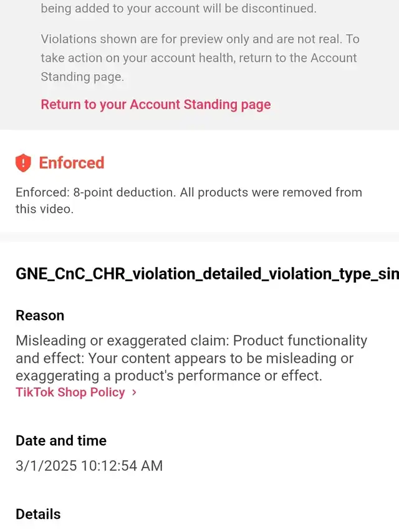Click the Date and time heading
This screenshot has height=532, width=399.
pyautogui.click(x=61, y=440)
